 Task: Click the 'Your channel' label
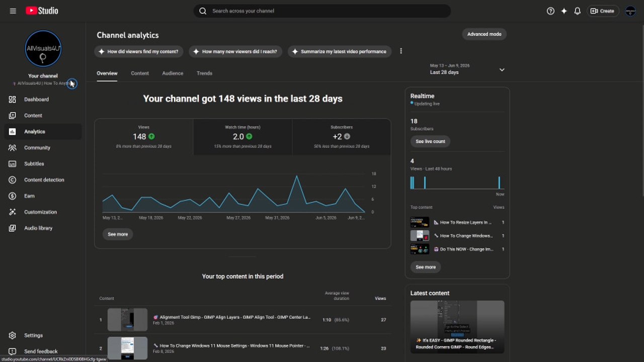pos(43,76)
